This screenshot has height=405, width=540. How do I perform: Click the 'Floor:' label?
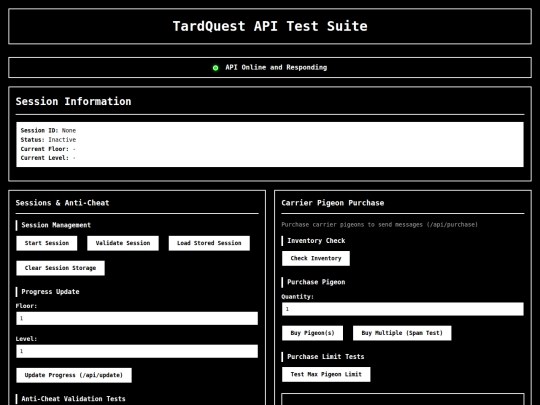pyautogui.click(x=27, y=306)
